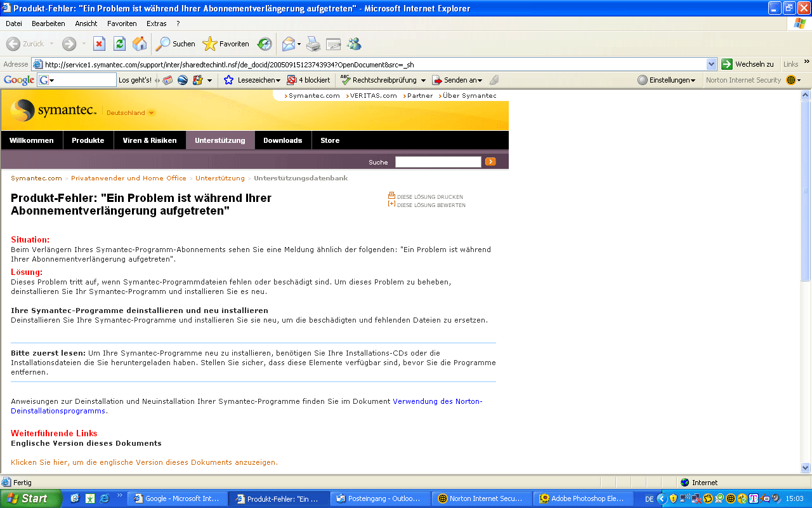
Task: Click the link to the English version
Action: coord(144,462)
